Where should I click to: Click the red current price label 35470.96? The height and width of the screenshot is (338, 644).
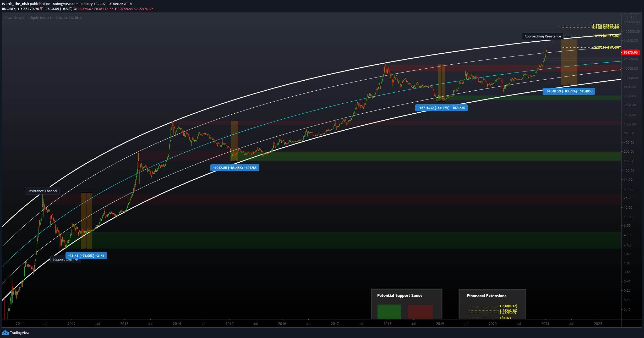click(x=630, y=53)
